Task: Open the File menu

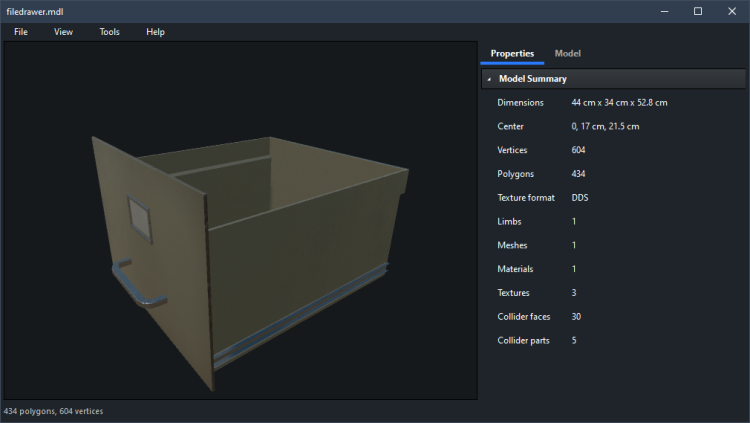Action: pyautogui.click(x=21, y=32)
